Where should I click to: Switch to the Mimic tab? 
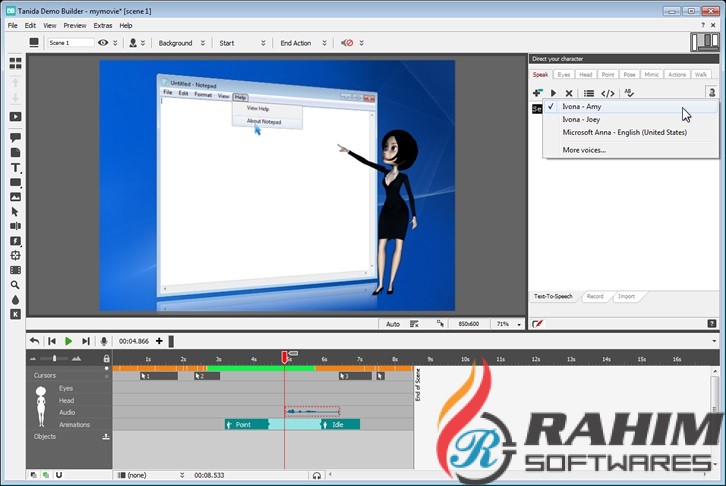pos(651,74)
